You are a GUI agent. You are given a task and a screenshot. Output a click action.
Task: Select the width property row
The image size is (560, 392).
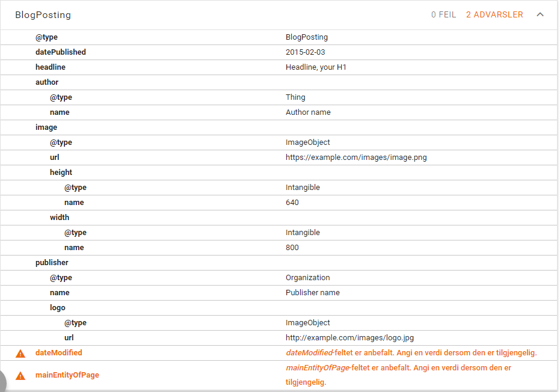[60, 218]
